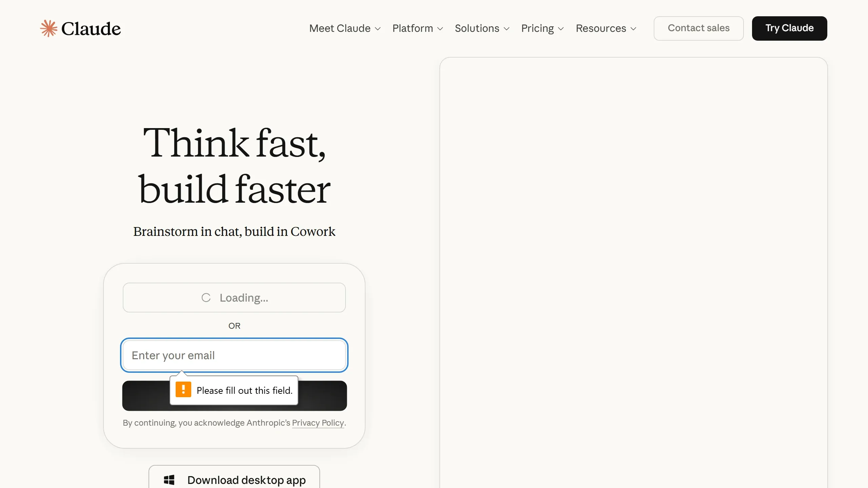Go to the Claude wordmark home link

pos(91,28)
